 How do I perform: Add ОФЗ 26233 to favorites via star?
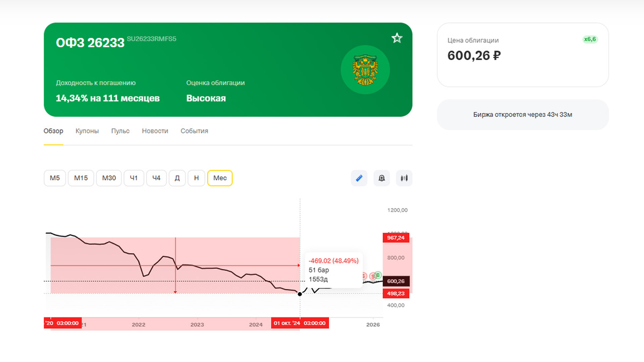point(397,38)
